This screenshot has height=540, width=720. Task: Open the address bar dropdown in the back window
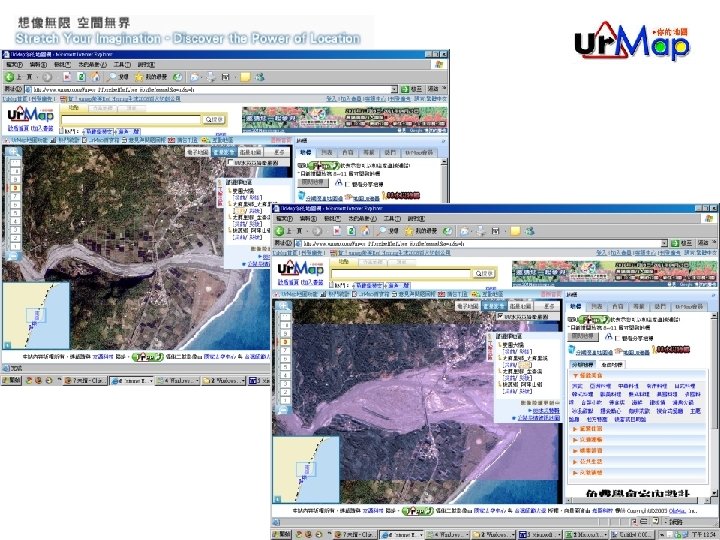pos(394,89)
